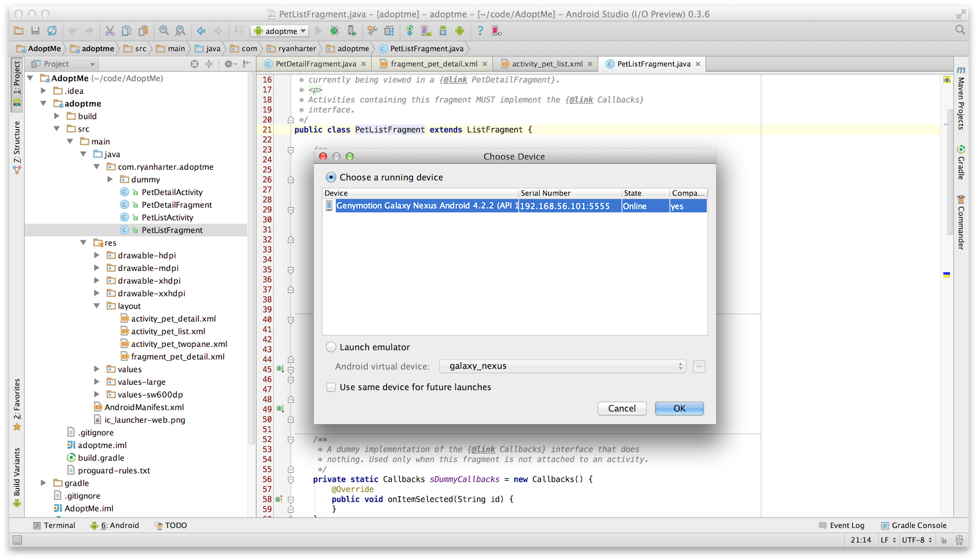Collapse the layout folder node
The width and height of the screenshot is (978, 560).
[x=97, y=306]
